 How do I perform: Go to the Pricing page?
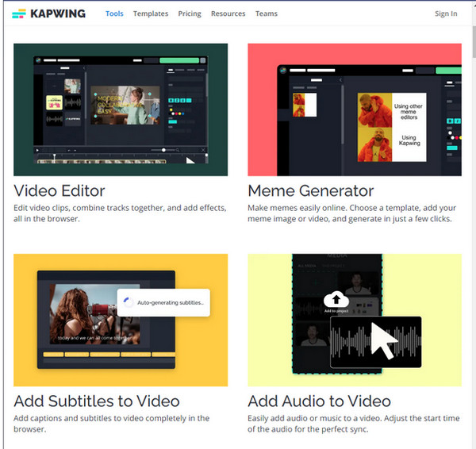click(x=190, y=13)
